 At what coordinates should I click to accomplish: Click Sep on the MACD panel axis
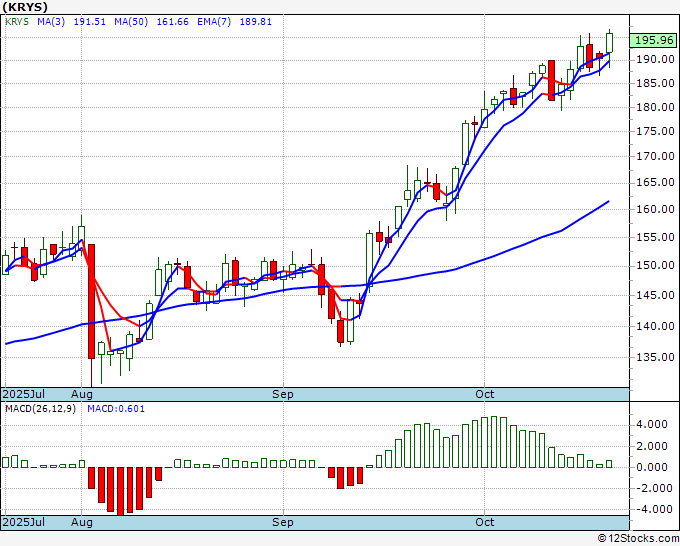tap(283, 522)
